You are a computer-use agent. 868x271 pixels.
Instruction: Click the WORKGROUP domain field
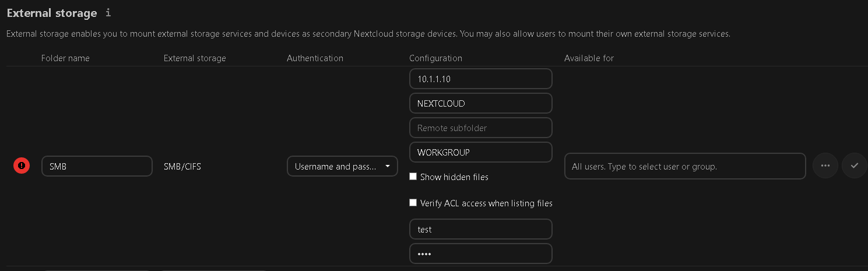(x=480, y=152)
